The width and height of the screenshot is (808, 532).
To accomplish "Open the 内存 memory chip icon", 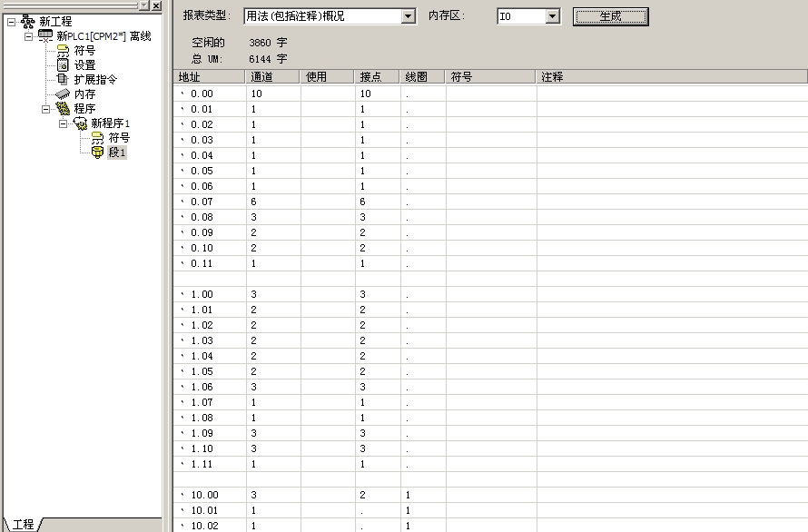I will pos(63,94).
